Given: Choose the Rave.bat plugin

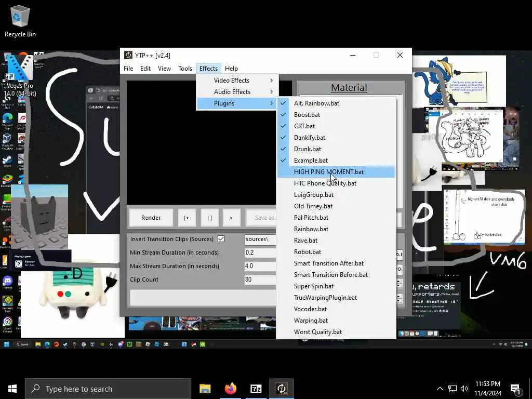Looking at the screenshot, I should (x=336, y=241).
